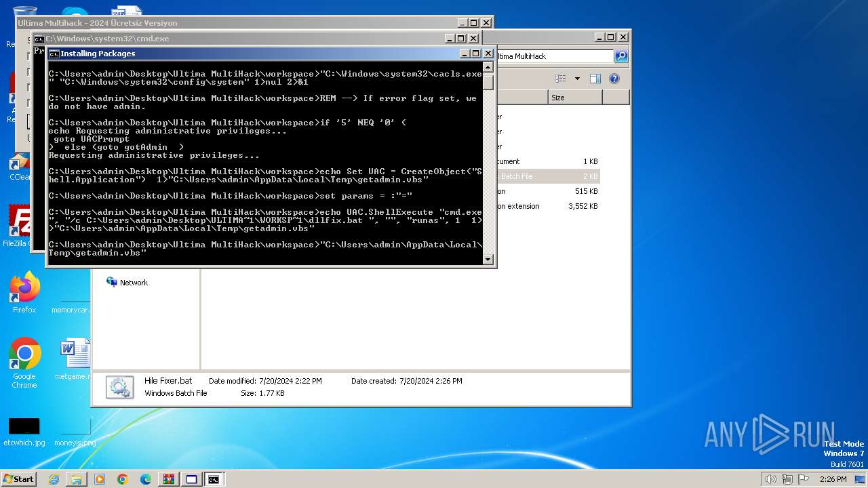Open the Installing Packages window system menu icon
The width and height of the screenshot is (868, 488).
coord(54,54)
